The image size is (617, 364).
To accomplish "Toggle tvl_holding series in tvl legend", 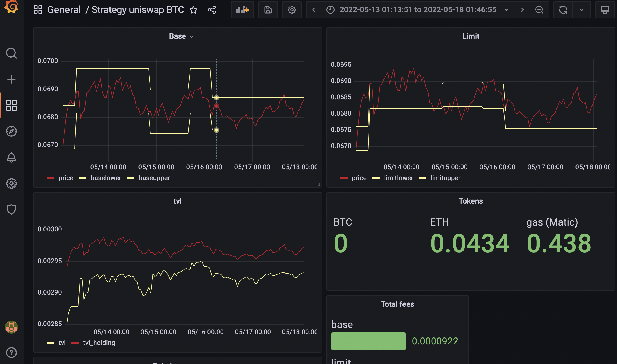I will pyautogui.click(x=99, y=343).
